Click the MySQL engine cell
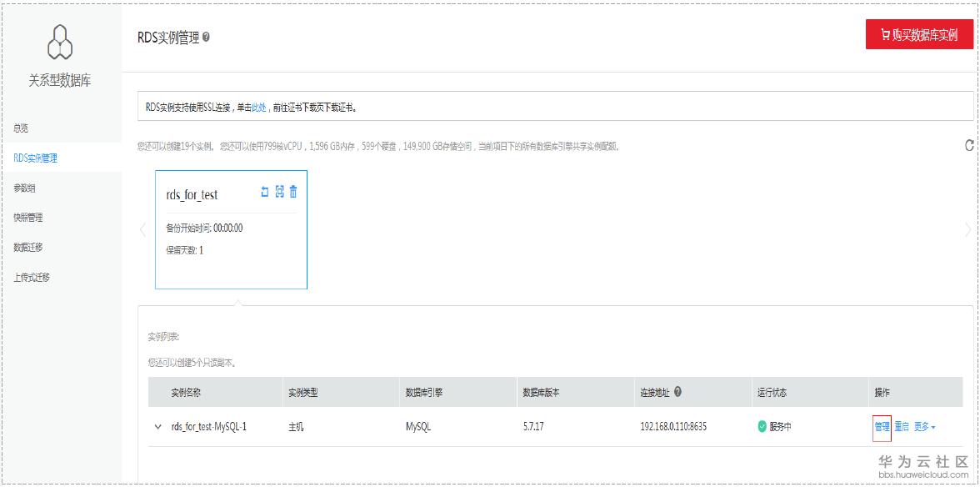The image size is (980, 487). pyautogui.click(x=418, y=427)
